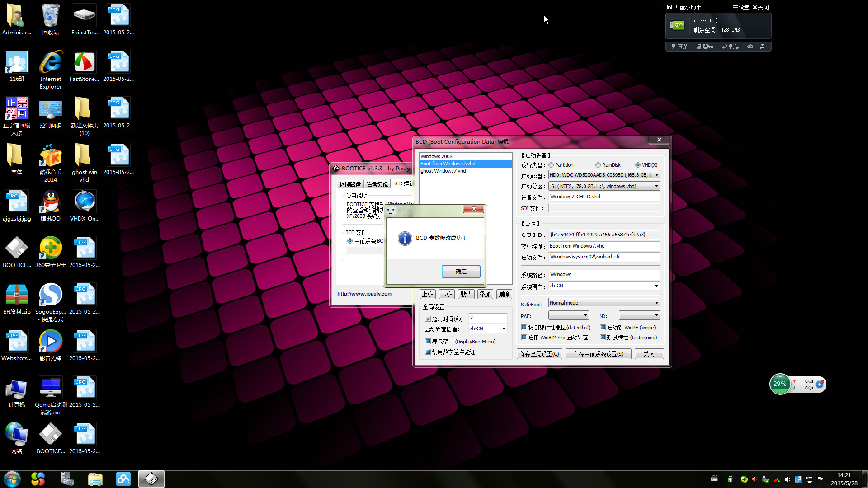Enable 显示菜单 (DisplayBootMenu) checkbox
This screenshot has height=488, width=868.
(428, 342)
